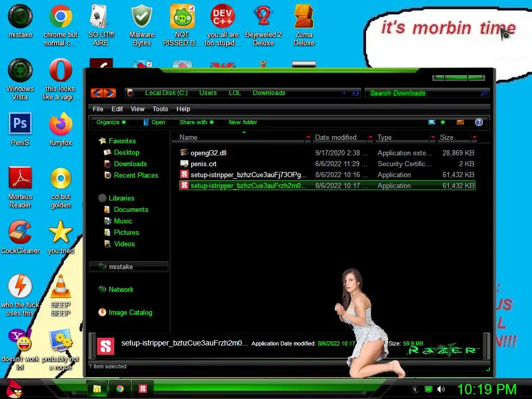
Task: Open the 'you tried' star icon
Action: tap(61, 237)
